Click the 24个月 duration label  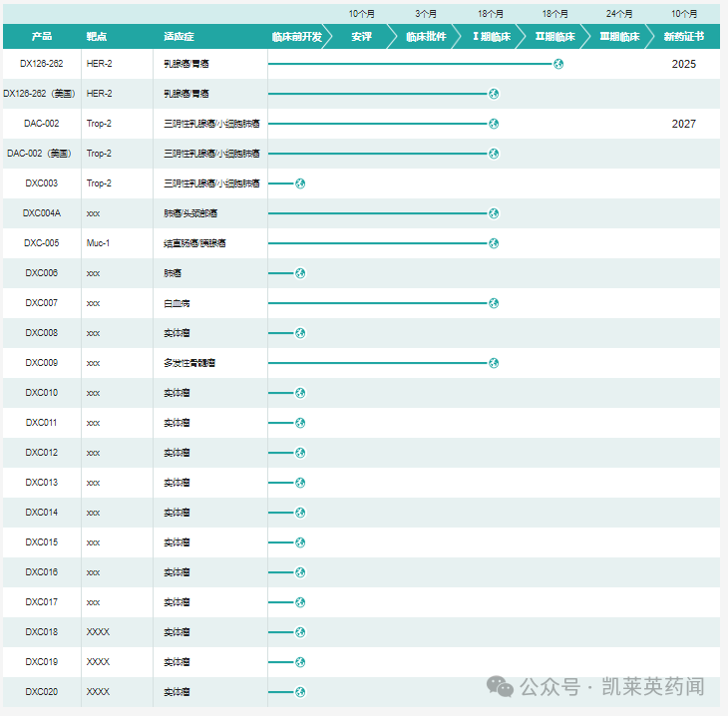click(x=619, y=14)
